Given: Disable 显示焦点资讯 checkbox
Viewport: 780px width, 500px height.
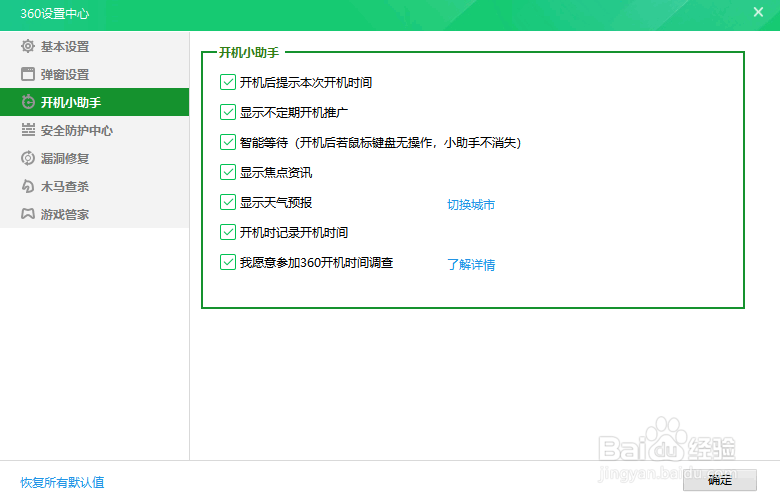Looking at the screenshot, I should 228,172.
